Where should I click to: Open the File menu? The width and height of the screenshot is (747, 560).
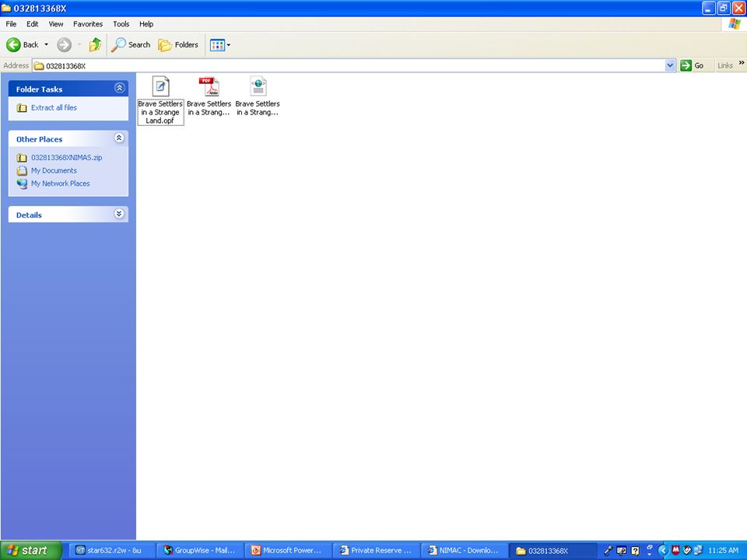(x=11, y=24)
